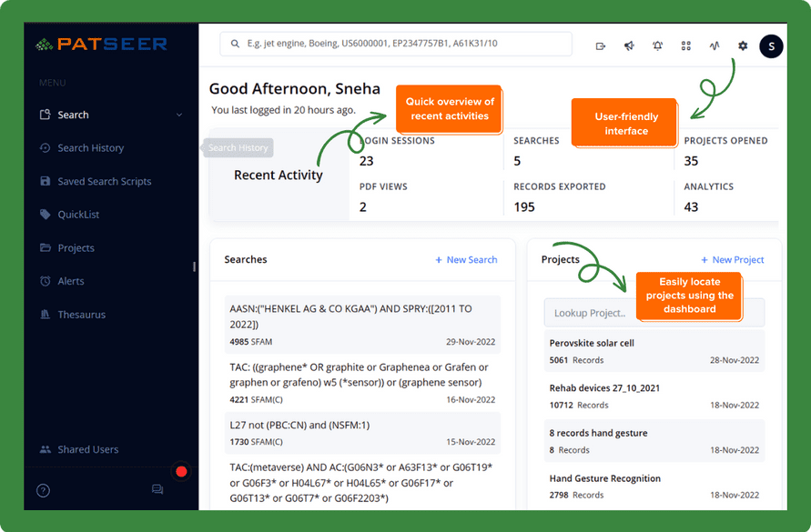Click the Search menu icon in sidebar
Viewport: 811px width, 532px height.
point(46,115)
